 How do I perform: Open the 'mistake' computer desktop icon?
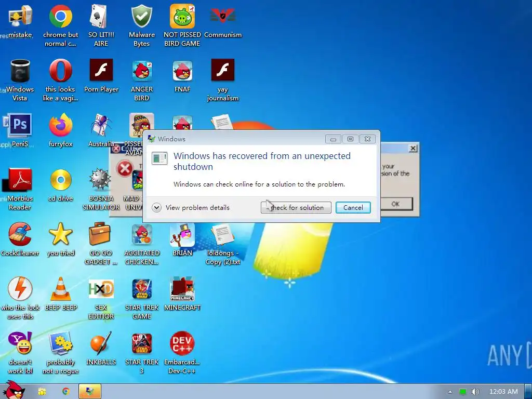click(x=20, y=16)
